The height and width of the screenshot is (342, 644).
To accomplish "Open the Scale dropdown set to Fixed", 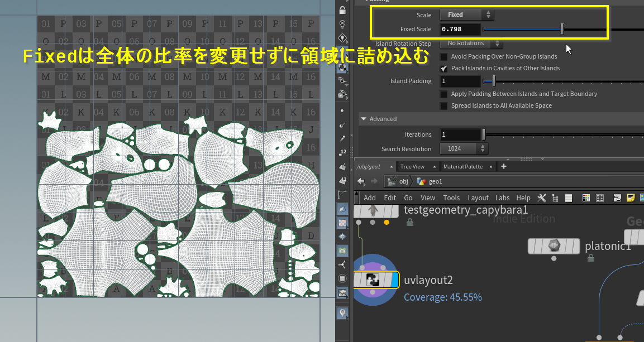I will click(x=467, y=15).
